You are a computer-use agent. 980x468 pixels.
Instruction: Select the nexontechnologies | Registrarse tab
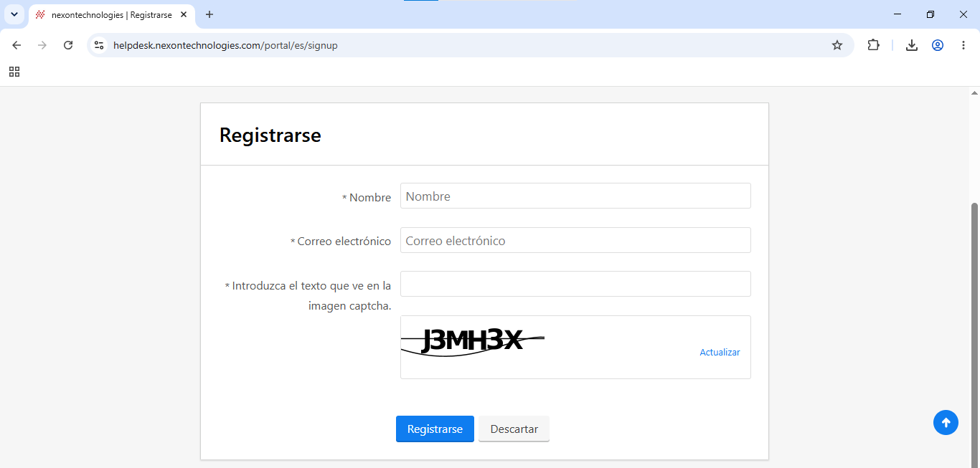pos(112,14)
